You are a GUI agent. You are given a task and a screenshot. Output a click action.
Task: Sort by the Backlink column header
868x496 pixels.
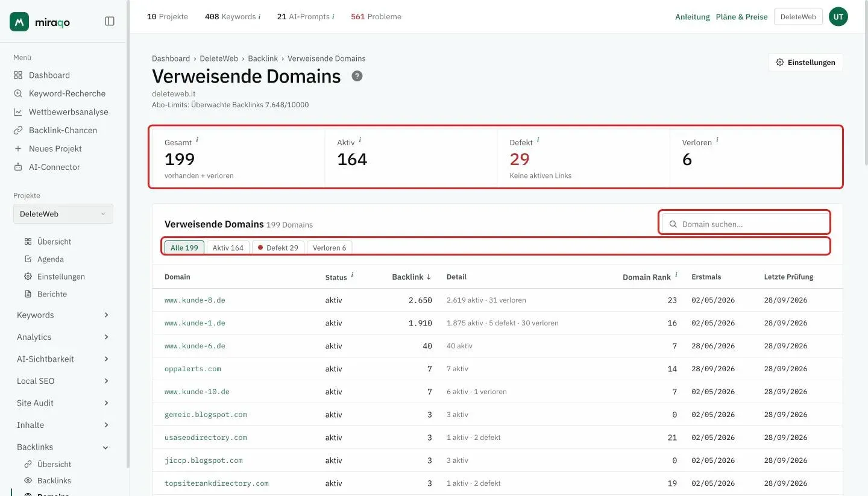point(412,277)
